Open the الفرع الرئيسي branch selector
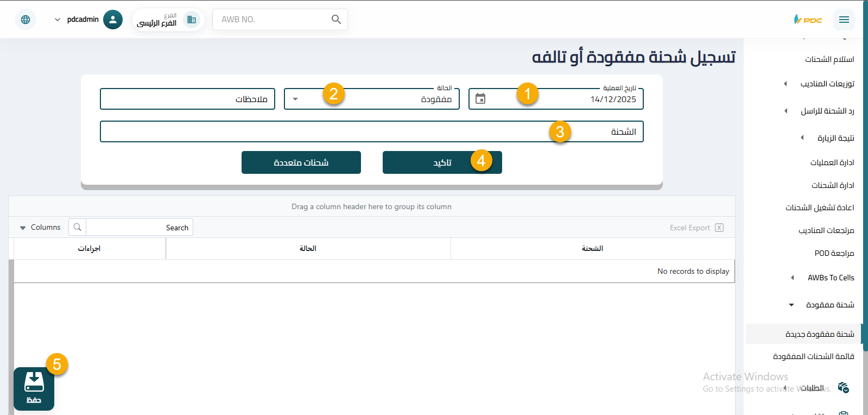 point(169,20)
